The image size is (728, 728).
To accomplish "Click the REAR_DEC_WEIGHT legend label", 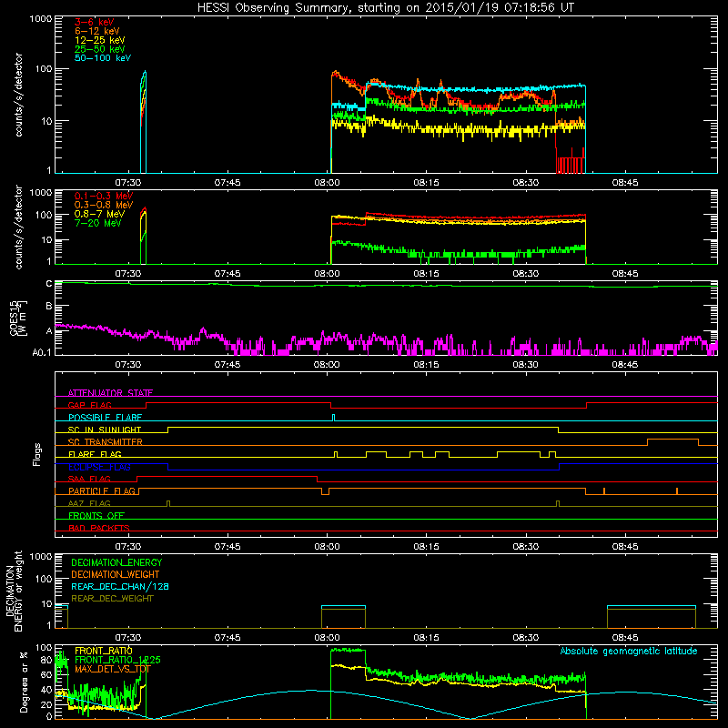I will pos(112,599).
